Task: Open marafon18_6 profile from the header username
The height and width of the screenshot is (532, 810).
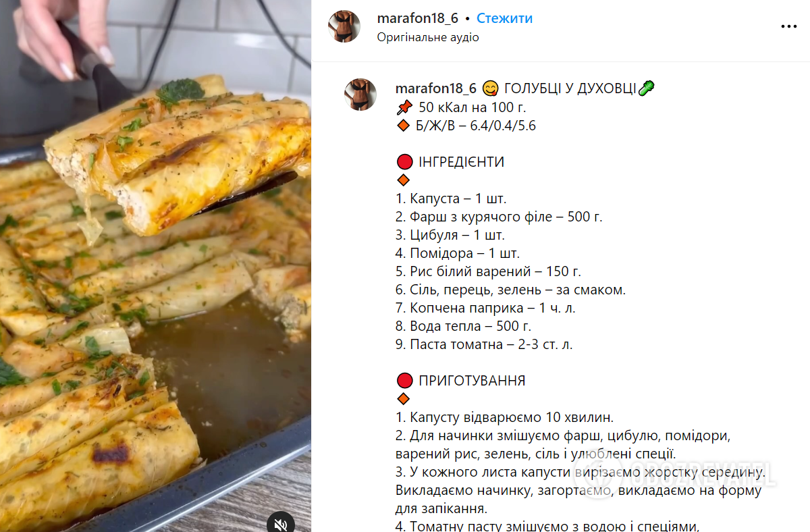Action: click(418, 19)
